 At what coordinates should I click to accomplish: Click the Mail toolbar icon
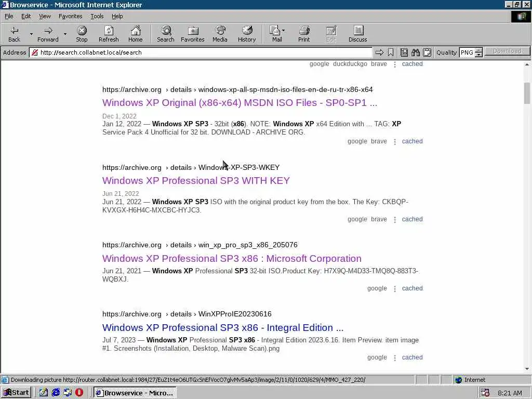pos(275,34)
